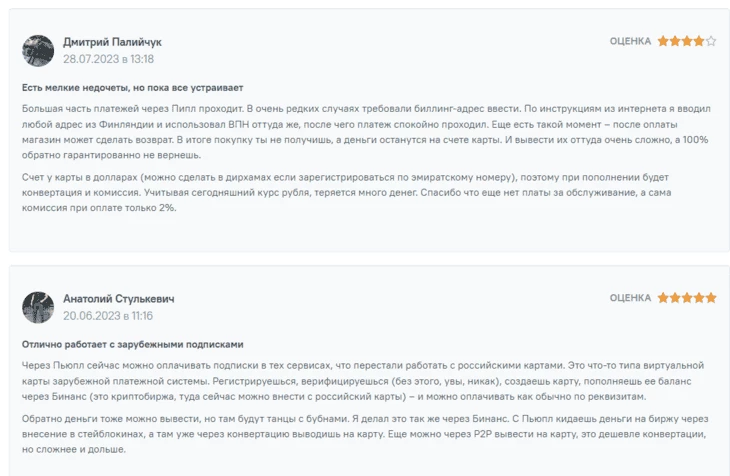Click the fourth star in Дмитрий's rating
The width and height of the screenshot is (730, 476).
pos(699,41)
